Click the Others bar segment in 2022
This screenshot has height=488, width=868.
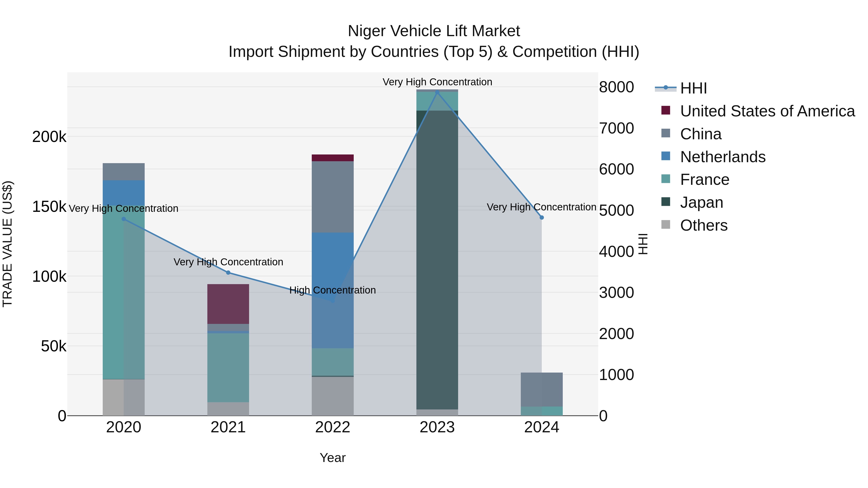coord(332,396)
